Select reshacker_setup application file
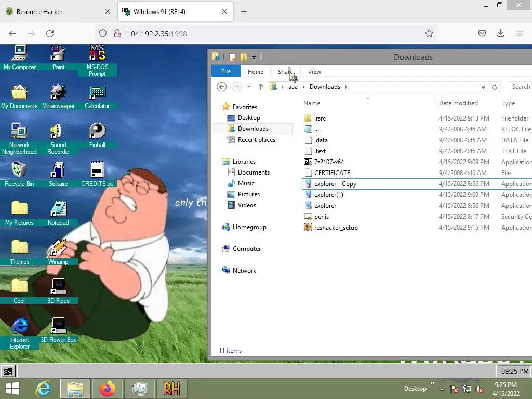 coord(336,228)
